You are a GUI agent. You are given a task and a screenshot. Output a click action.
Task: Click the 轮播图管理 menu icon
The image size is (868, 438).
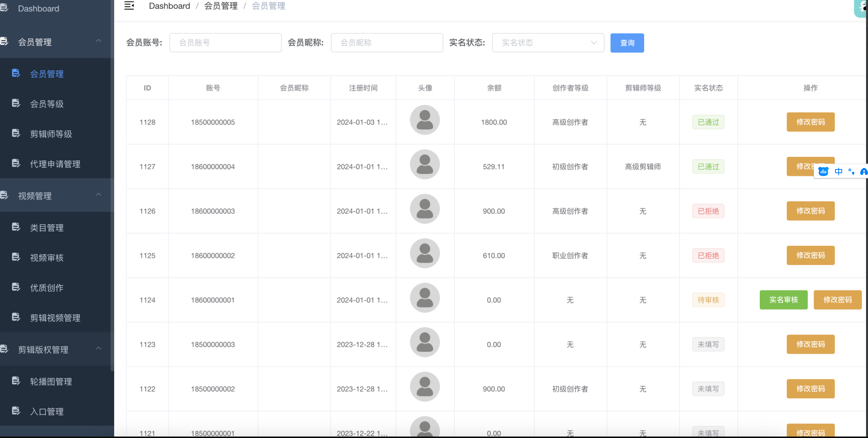click(16, 381)
